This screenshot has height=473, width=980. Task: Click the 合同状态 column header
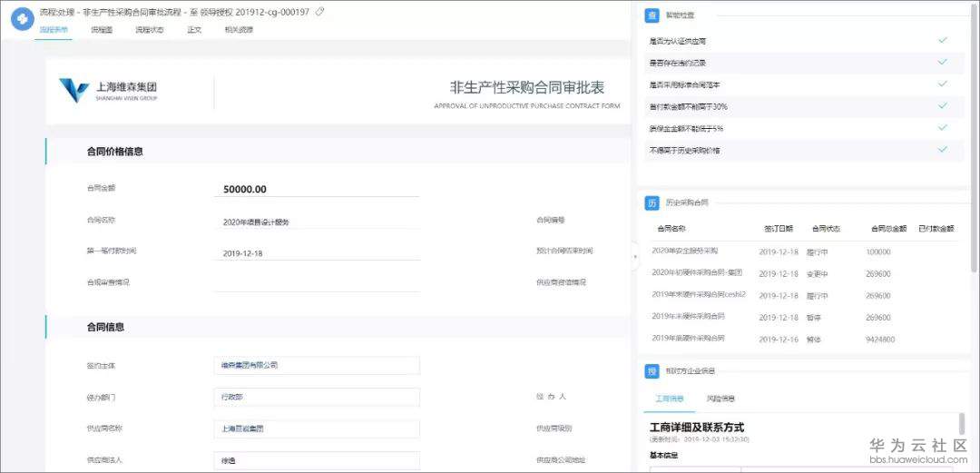pyautogui.click(x=827, y=229)
